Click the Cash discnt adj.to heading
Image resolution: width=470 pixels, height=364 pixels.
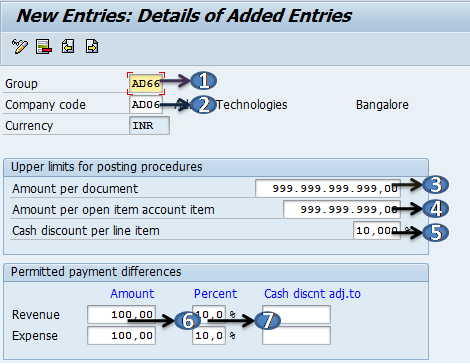pos(312,294)
